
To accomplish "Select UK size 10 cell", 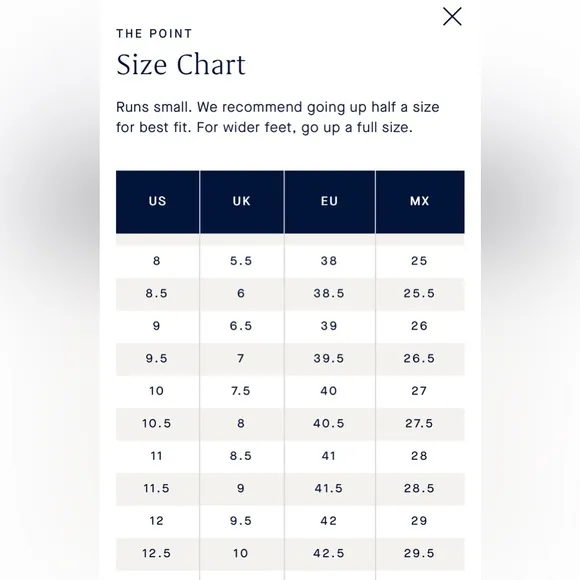I will click(x=242, y=553).
